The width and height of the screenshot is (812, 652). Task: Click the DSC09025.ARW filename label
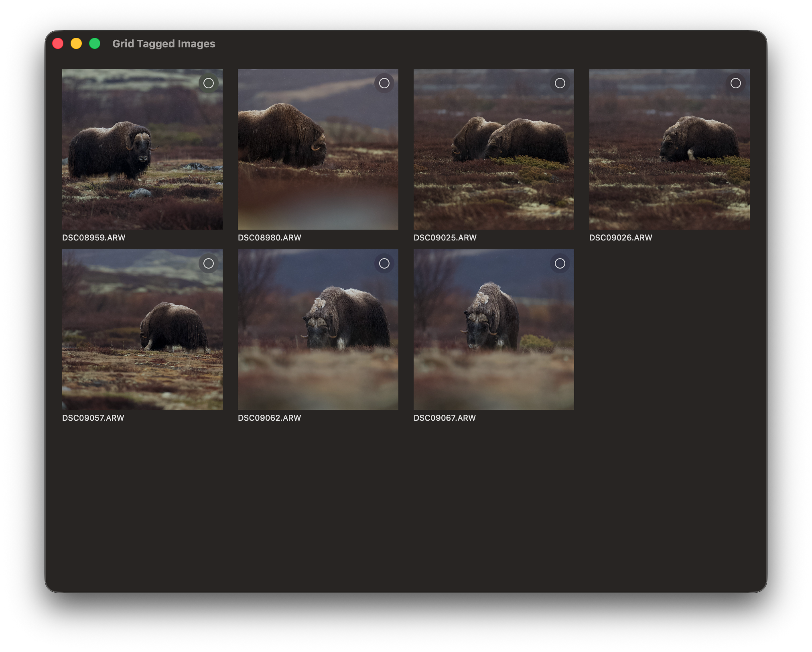[x=445, y=237]
